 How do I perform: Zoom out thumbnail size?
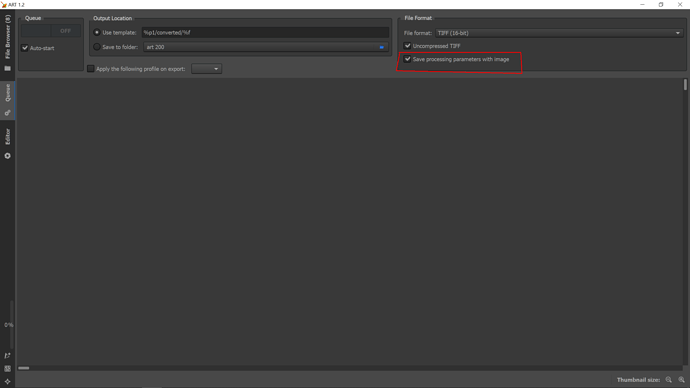[668, 380]
